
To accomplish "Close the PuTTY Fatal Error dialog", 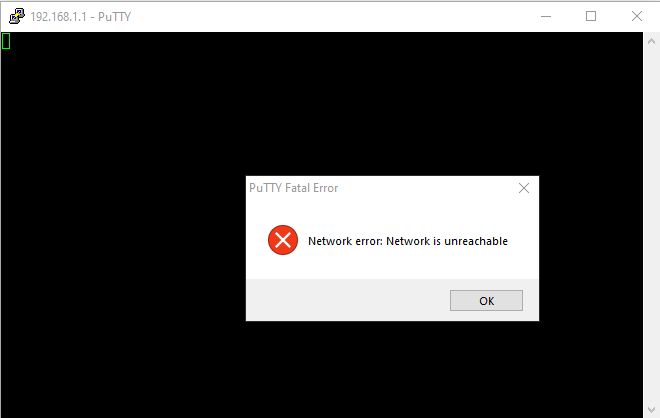I will pyautogui.click(x=524, y=188).
